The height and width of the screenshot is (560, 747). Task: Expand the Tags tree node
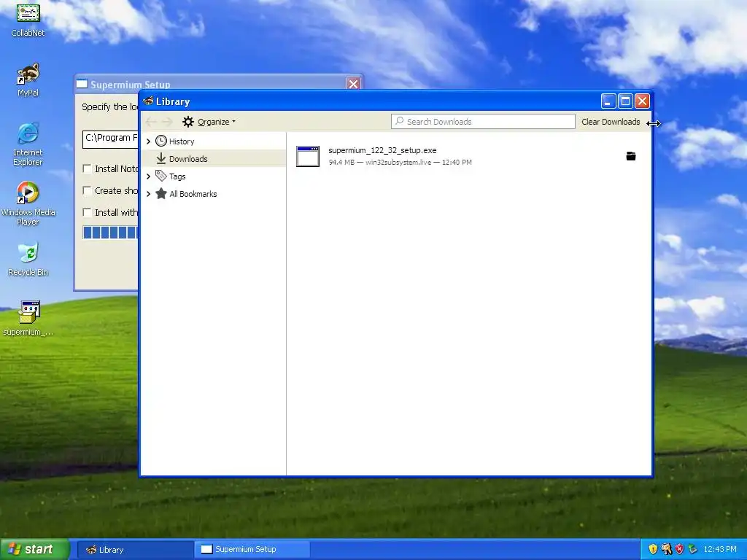tap(148, 176)
